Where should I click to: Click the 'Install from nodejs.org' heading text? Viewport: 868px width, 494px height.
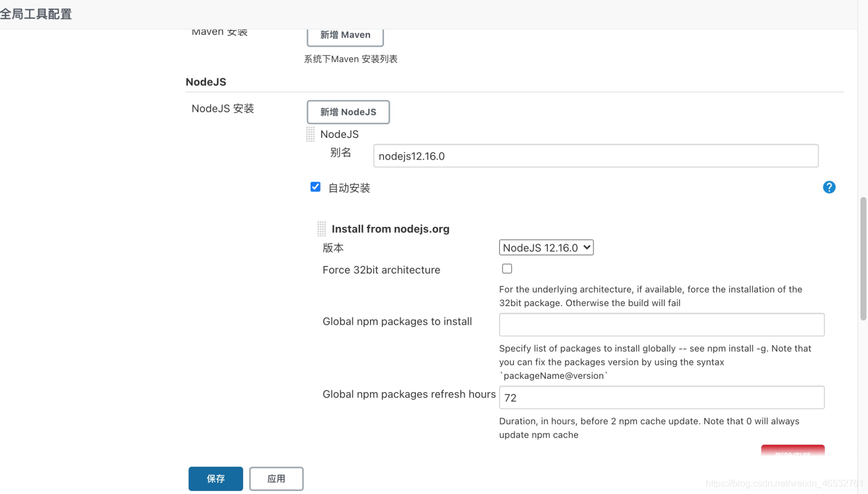click(x=390, y=229)
